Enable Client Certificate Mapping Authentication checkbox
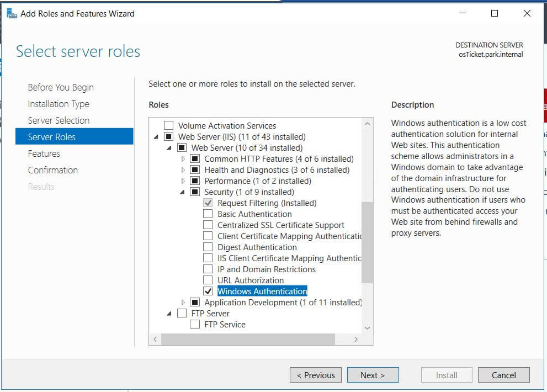547x392 pixels. click(208, 236)
